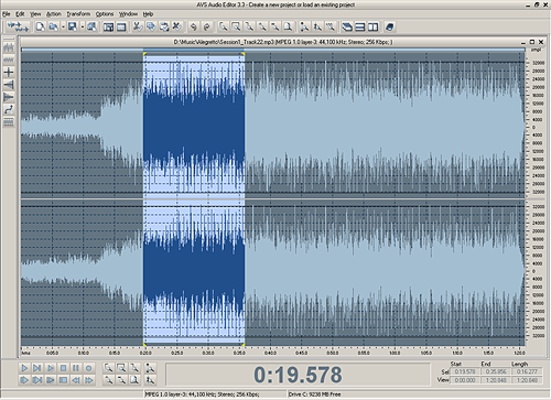Image resolution: width=551 pixels, height=400 pixels.
Task: Stop playback with the Stop button
Action: (63, 368)
